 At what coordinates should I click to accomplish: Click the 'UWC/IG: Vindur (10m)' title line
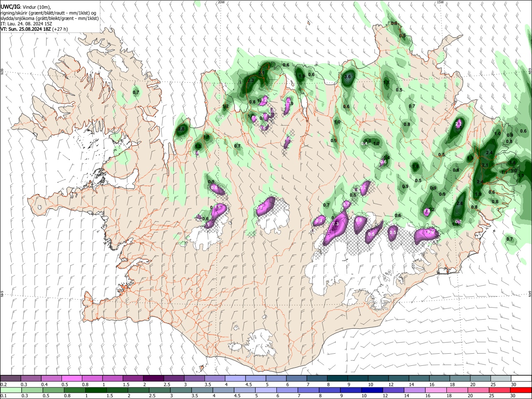pos(26,7)
